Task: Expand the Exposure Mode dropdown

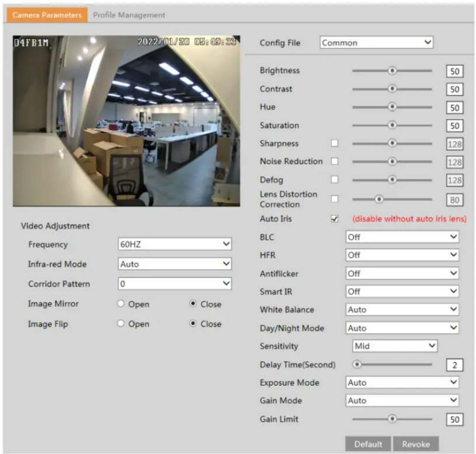Action: point(402,382)
